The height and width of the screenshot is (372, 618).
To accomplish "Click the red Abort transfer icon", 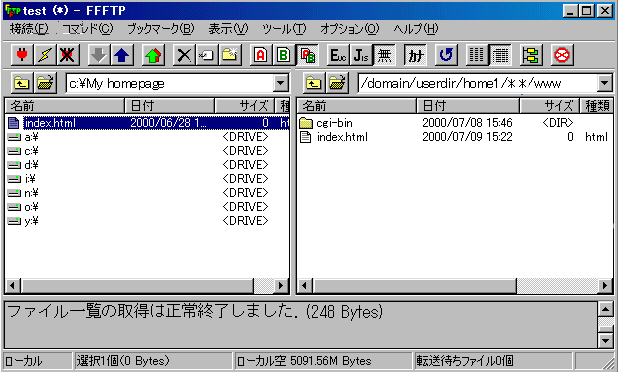I will pos(562,55).
